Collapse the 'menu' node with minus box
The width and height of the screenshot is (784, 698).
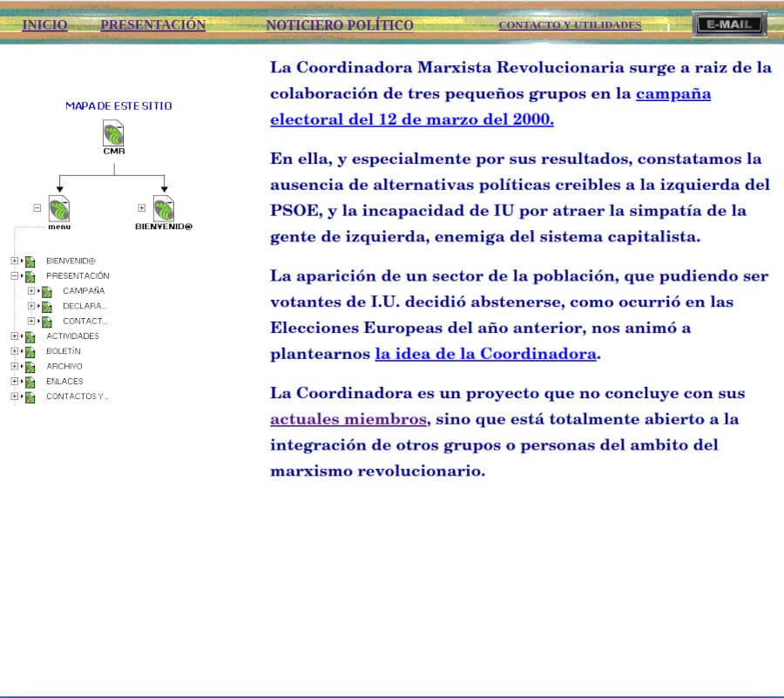click(x=37, y=207)
